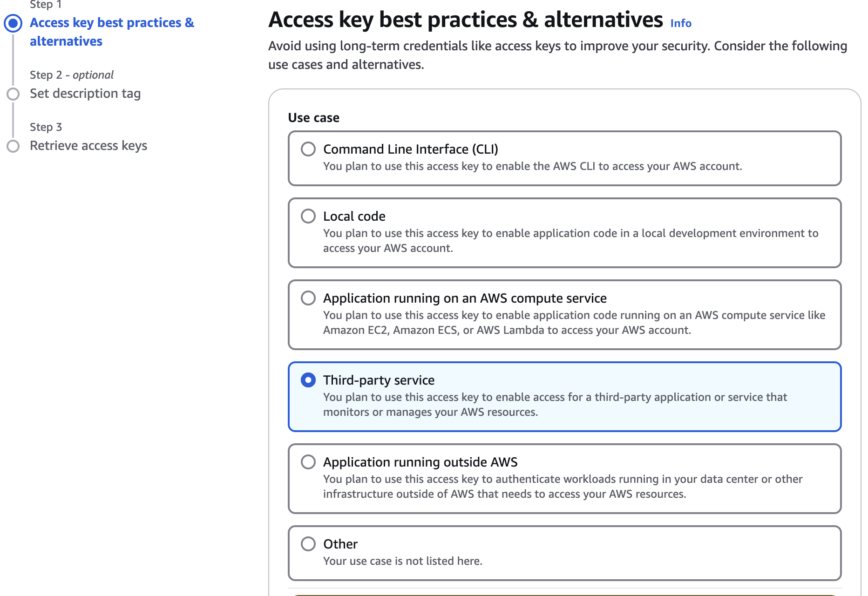Click the Third-party service radio button
868x596 pixels.
(x=308, y=380)
